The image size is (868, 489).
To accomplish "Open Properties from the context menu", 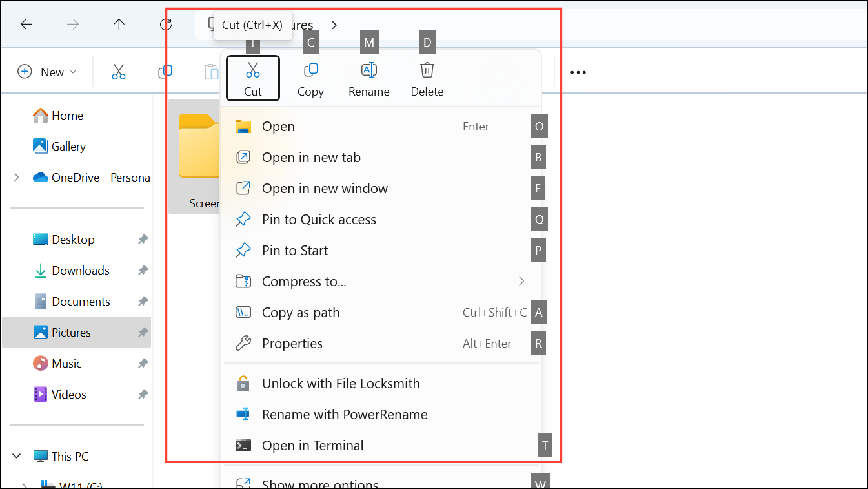I will 381,344.
